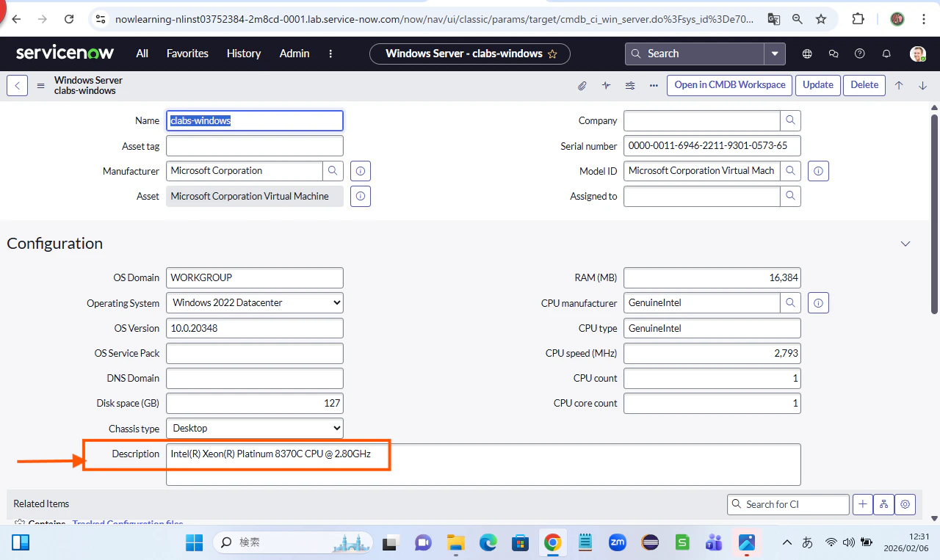940x560 pixels.
Task: Click the global Search field
Action: (x=695, y=54)
